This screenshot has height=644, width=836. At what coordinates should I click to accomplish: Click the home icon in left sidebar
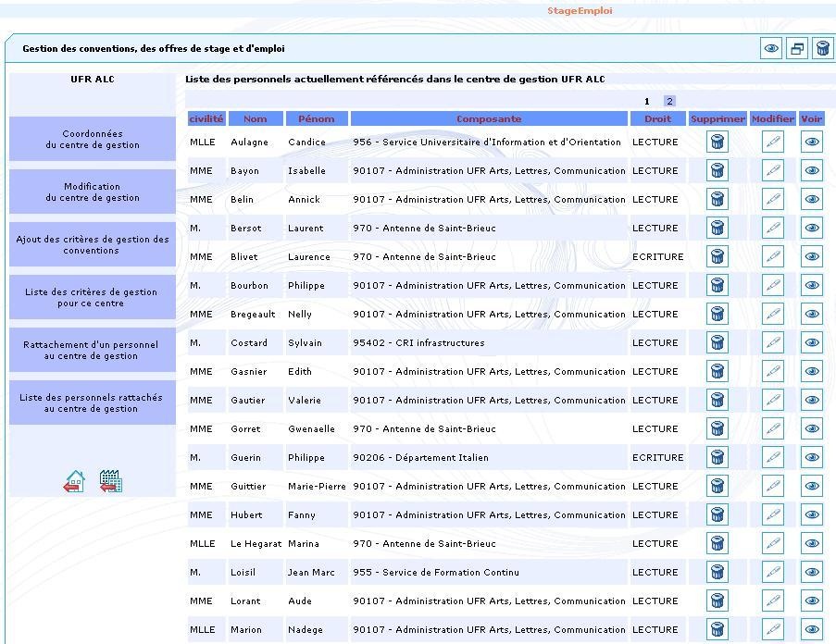click(75, 481)
